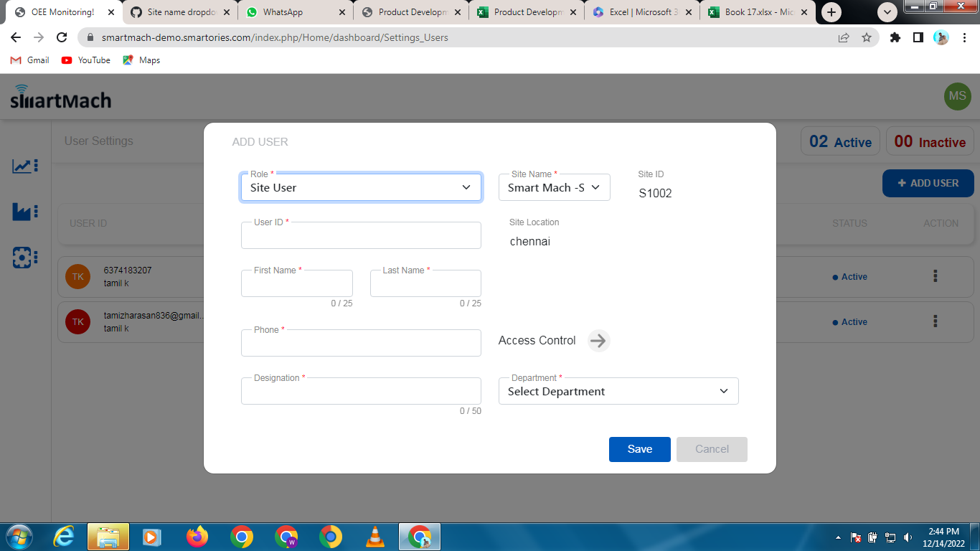Click the MS profile avatar
The image size is (980, 551).
pyautogui.click(x=957, y=96)
